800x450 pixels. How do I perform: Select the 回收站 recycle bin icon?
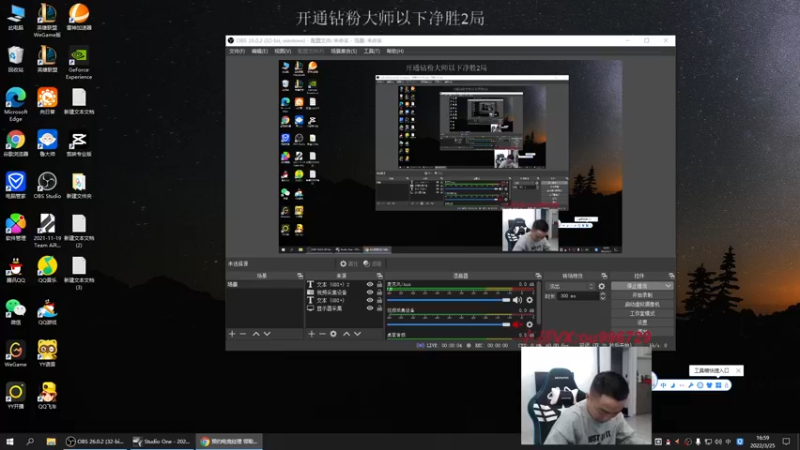click(x=16, y=59)
